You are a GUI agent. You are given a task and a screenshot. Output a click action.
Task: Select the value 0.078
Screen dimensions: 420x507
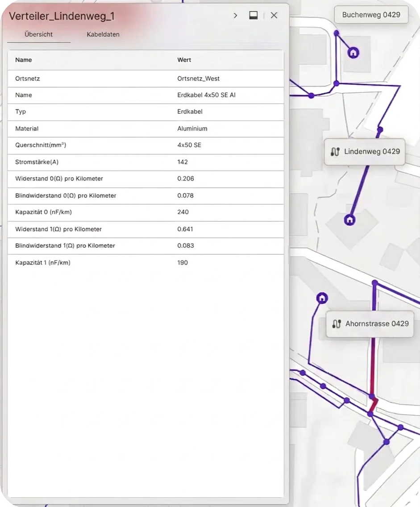point(185,195)
